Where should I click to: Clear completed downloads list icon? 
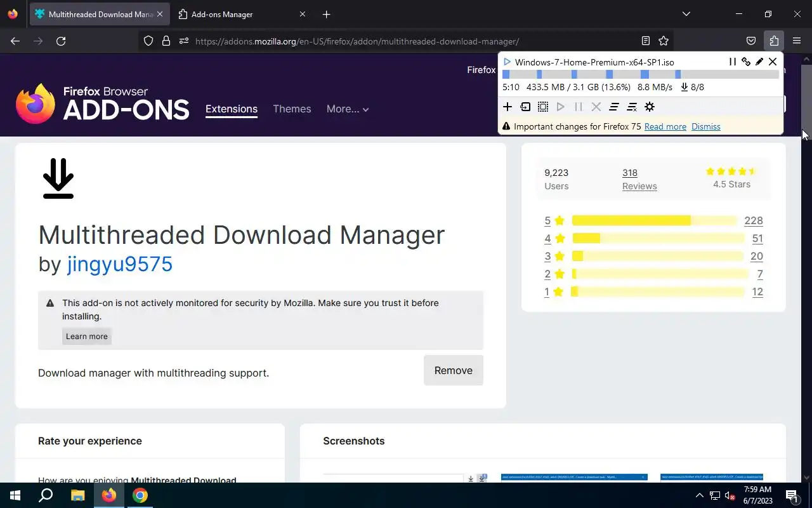point(632,107)
